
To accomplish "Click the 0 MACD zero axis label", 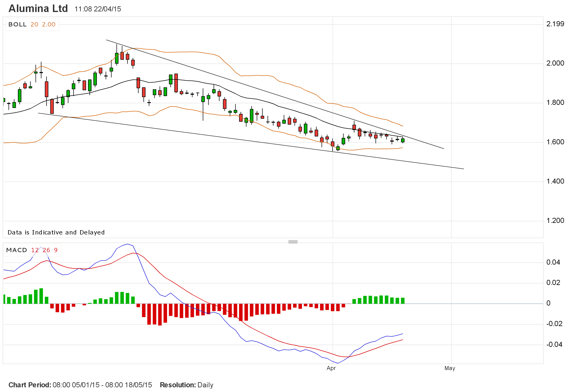I will tap(548, 303).
